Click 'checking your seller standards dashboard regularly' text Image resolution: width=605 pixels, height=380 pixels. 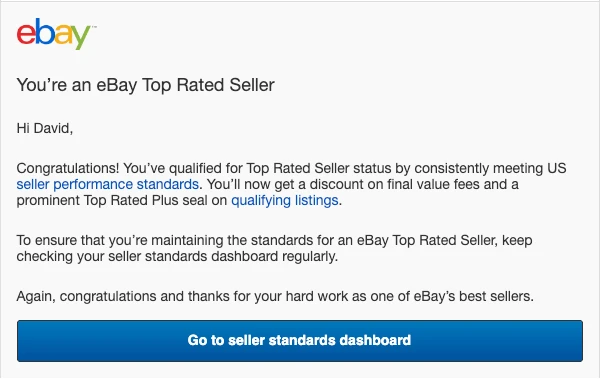click(177, 257)
